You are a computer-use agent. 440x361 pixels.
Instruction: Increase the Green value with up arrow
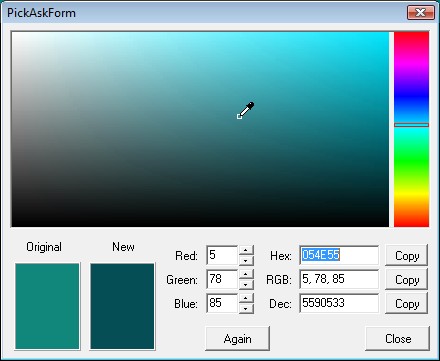246,274
